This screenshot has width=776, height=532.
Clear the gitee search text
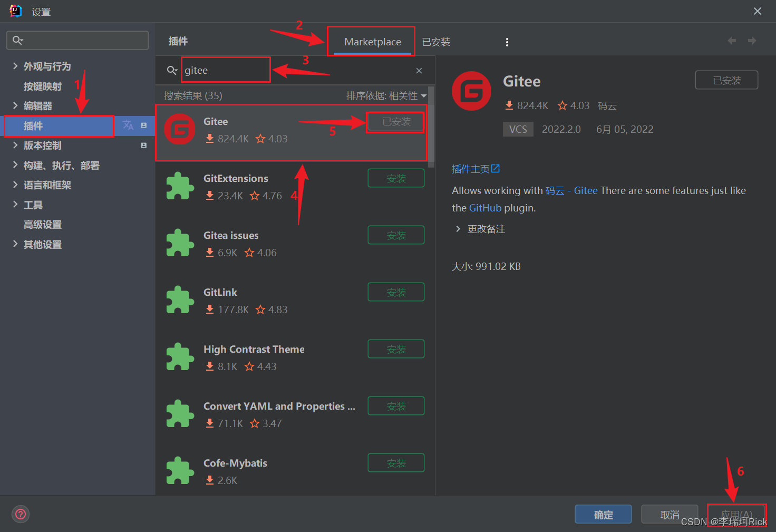(419, 71)
